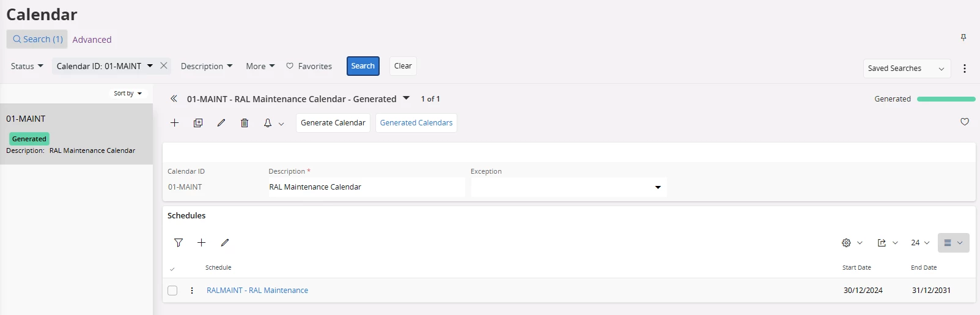Switch to the Advanced search tab
This screenshot has height=315, width=980.
pyautogui.click(x=92, y=39)
